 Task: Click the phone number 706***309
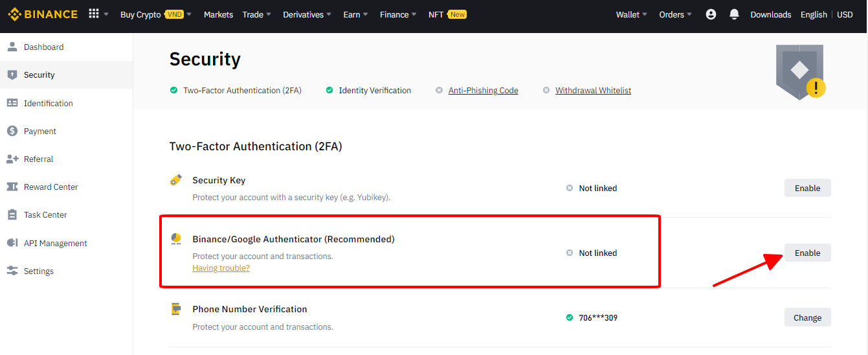[598, 317]
